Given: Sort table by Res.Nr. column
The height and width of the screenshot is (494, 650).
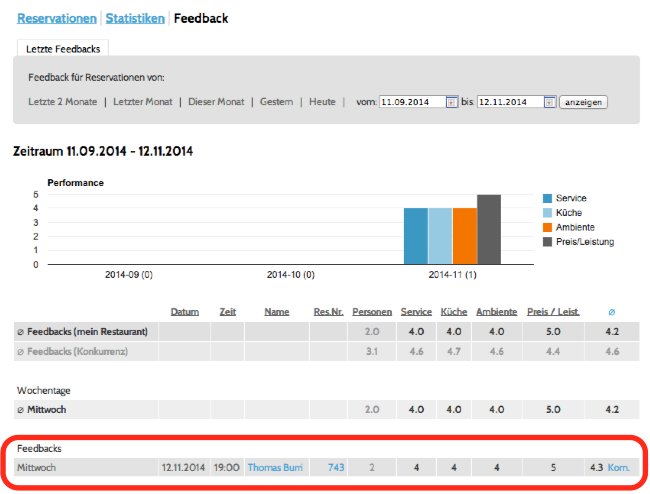Looking at the screenshot, I should tap(328, 312).
